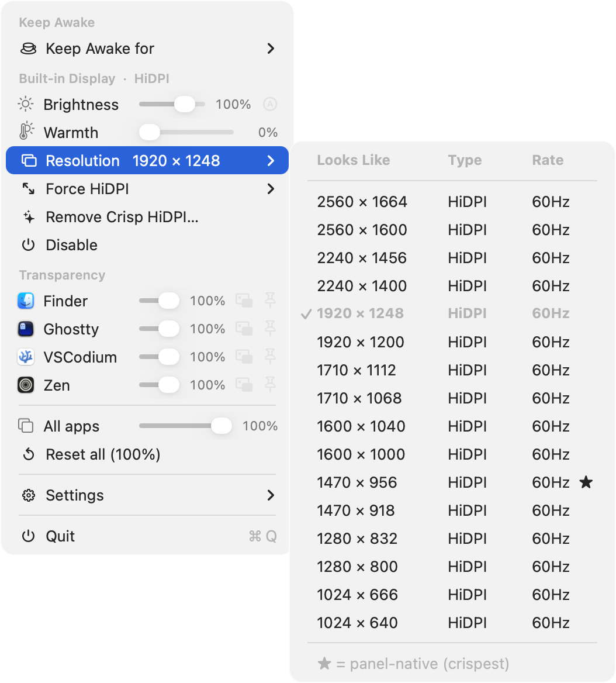Screen dimensions: 616x683
Task: Adjust the Warmth slider
Action: (x=186, y=132)
